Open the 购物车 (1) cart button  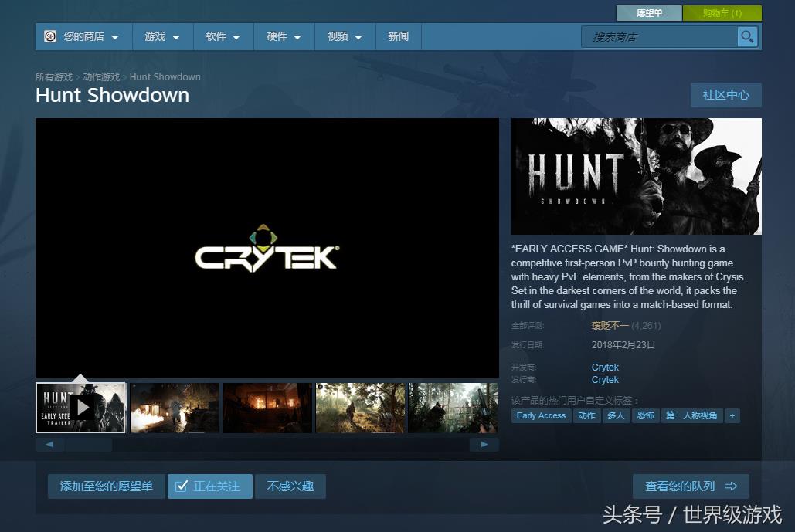pyautogui.click(x=722, y=13)
